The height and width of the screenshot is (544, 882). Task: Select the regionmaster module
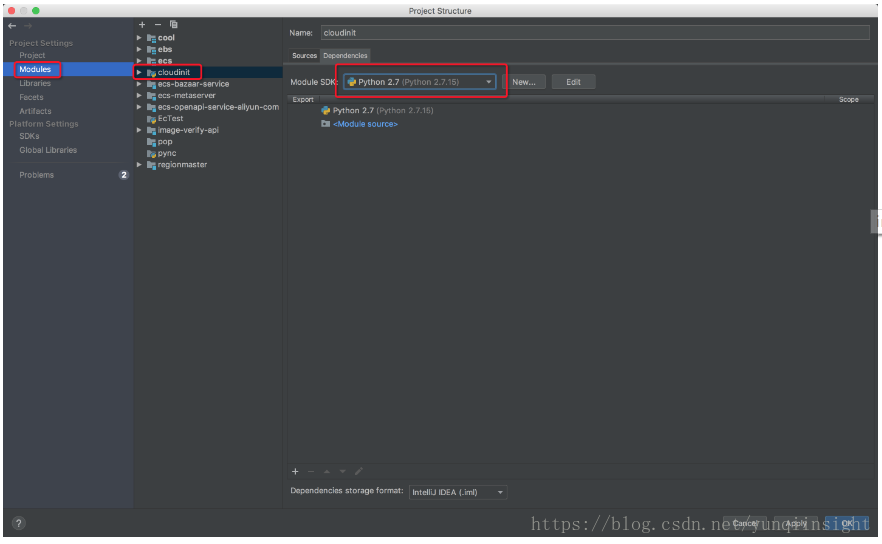pyautogui.click(x=182, y=165)
